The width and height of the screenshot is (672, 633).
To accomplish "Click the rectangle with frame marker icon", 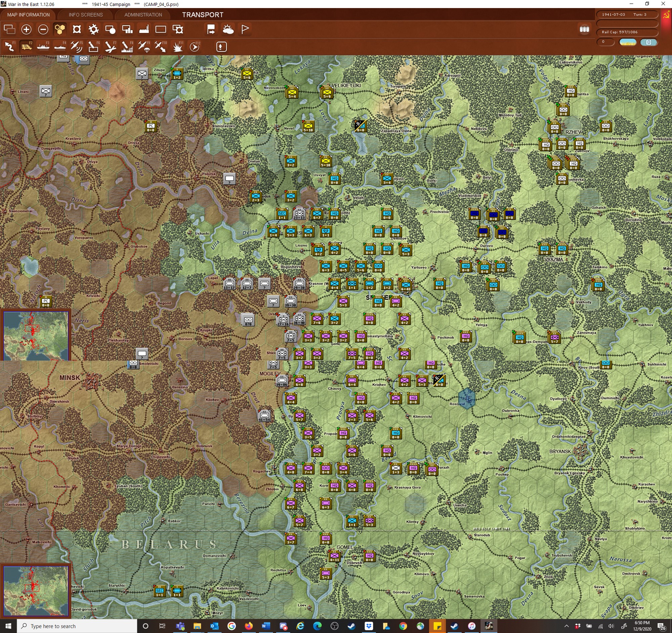I will (178, 30).
